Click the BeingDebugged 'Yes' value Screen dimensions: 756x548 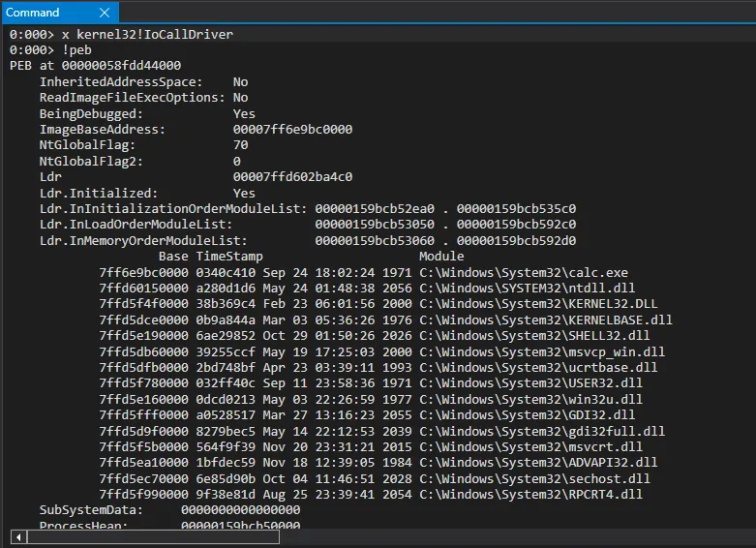click(244, 114)
